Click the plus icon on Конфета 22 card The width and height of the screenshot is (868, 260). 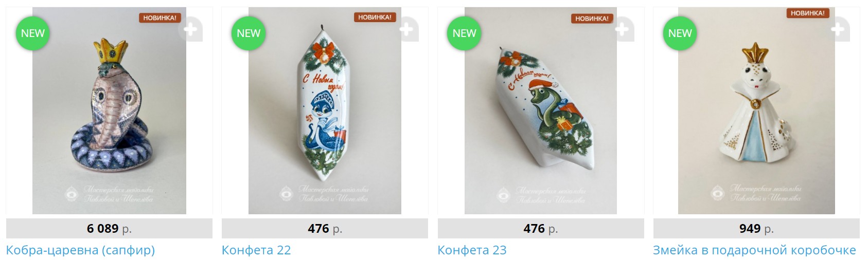406,29
